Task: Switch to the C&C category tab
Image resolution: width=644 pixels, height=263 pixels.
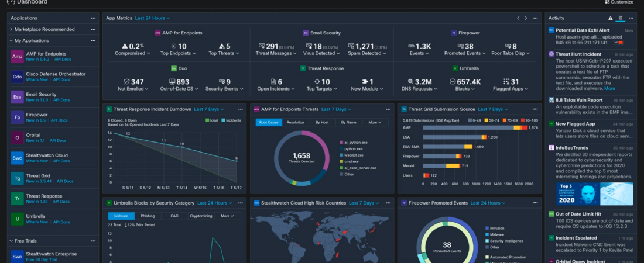Action: pos(174,216)
